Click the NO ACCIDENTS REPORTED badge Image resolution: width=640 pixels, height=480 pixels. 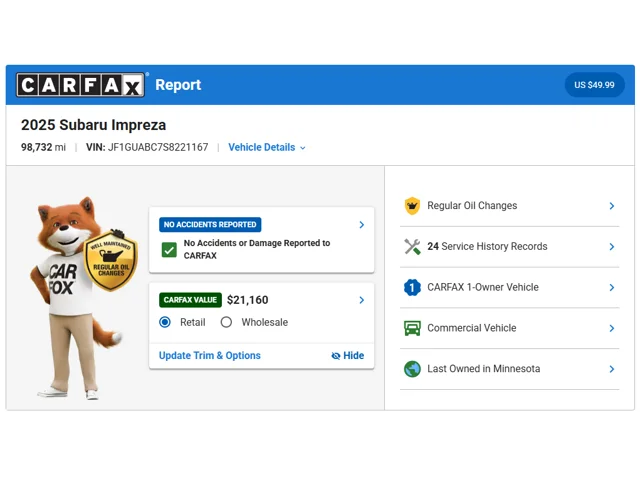click(210, 224)
